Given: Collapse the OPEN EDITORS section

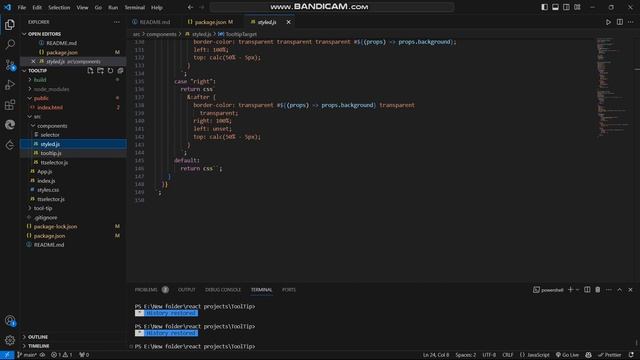Looking at the screenshot, I should tap(24, 34).
